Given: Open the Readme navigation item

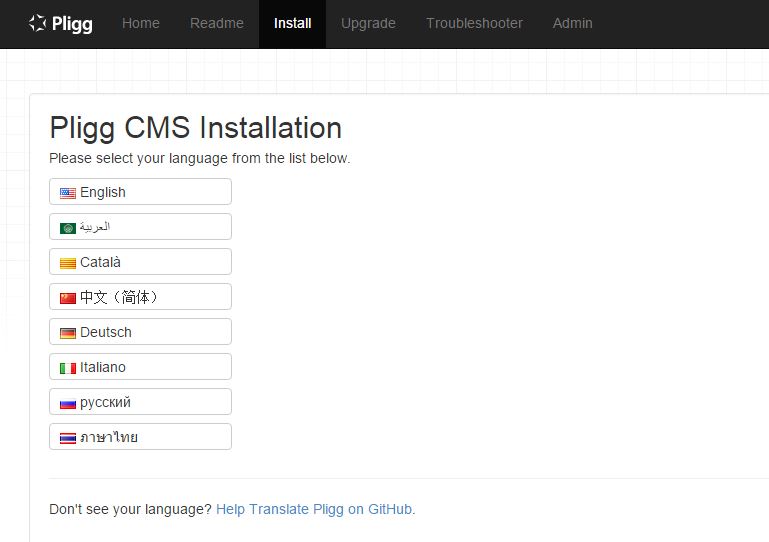Looking at the screenshot, I should [217, 23].
